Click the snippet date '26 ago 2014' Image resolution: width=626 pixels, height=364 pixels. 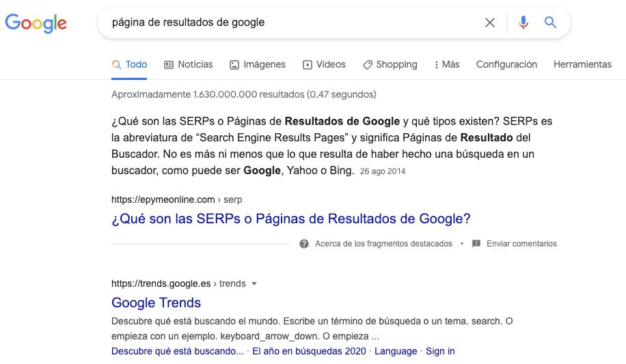pos(383,171)
